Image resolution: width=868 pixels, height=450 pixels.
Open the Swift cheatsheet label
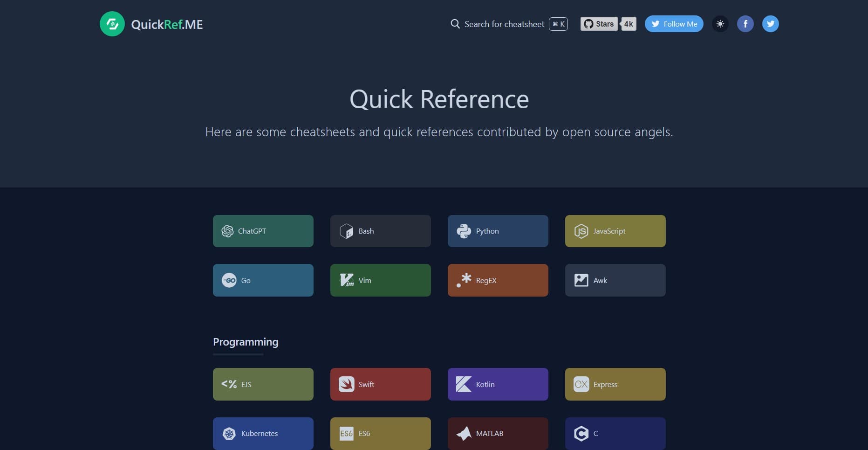(x=366, y=384)
